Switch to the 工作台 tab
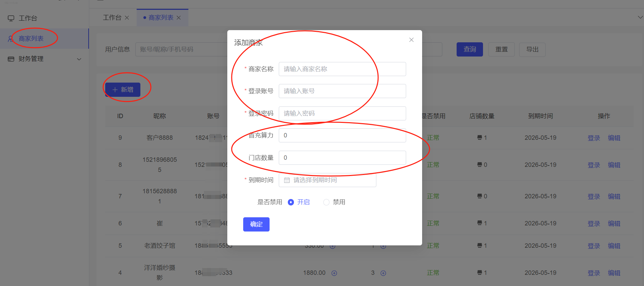This screenshot has height=286, width=644. (112, 18)
